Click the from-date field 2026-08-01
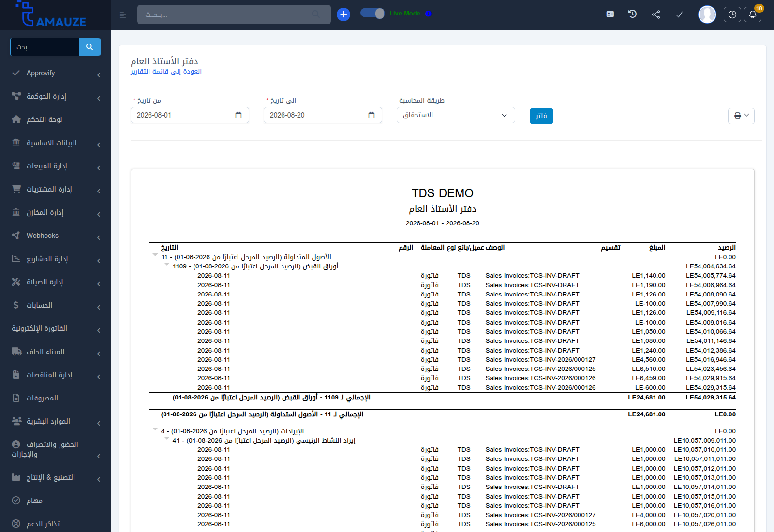The image size is (774, 532). pos(179,115)
